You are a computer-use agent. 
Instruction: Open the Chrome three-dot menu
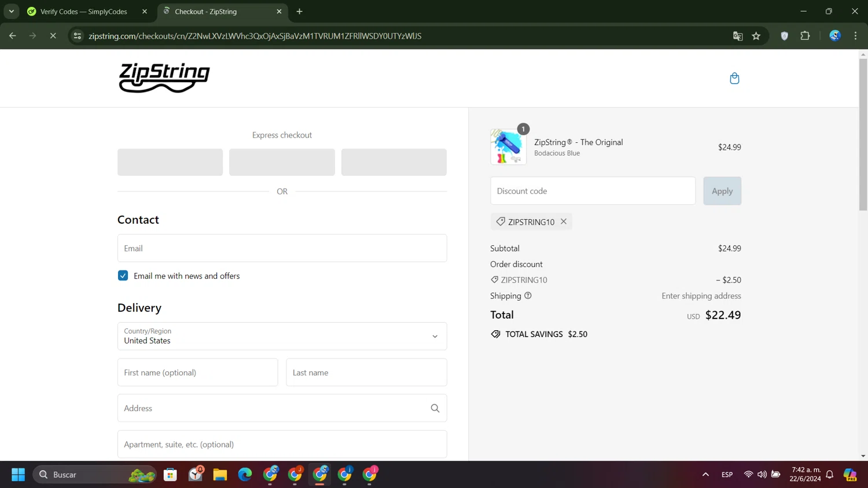click(855, 36)
